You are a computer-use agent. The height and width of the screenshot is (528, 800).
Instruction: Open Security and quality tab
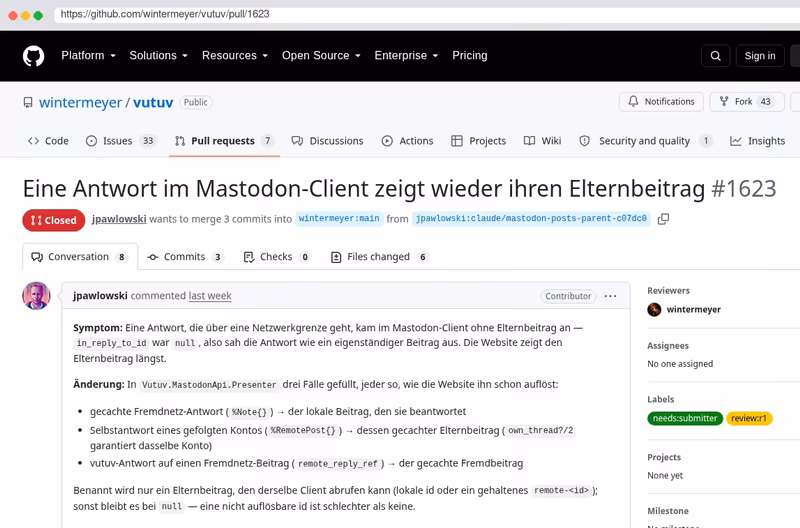[x=645, y=141]
